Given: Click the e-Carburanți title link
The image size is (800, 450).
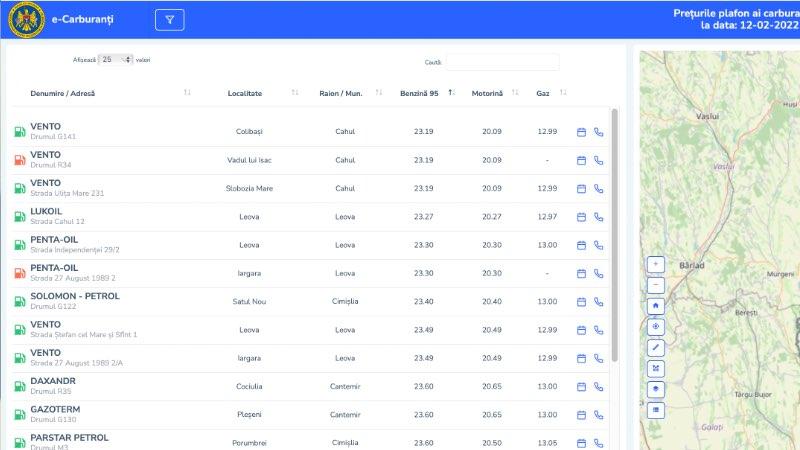Looking at the screenshot, I should click(83, 19).
